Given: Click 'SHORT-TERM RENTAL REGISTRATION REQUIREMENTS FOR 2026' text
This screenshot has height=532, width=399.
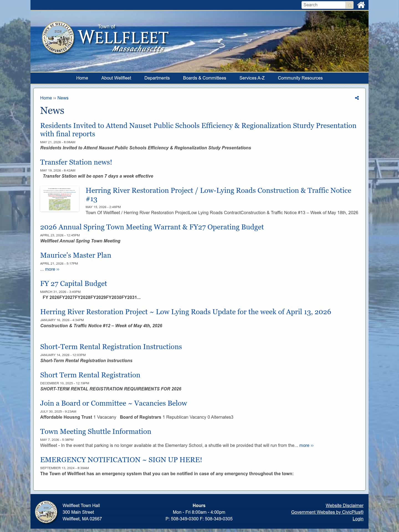Looking at the screenshot, I should [x=111, y=389].
